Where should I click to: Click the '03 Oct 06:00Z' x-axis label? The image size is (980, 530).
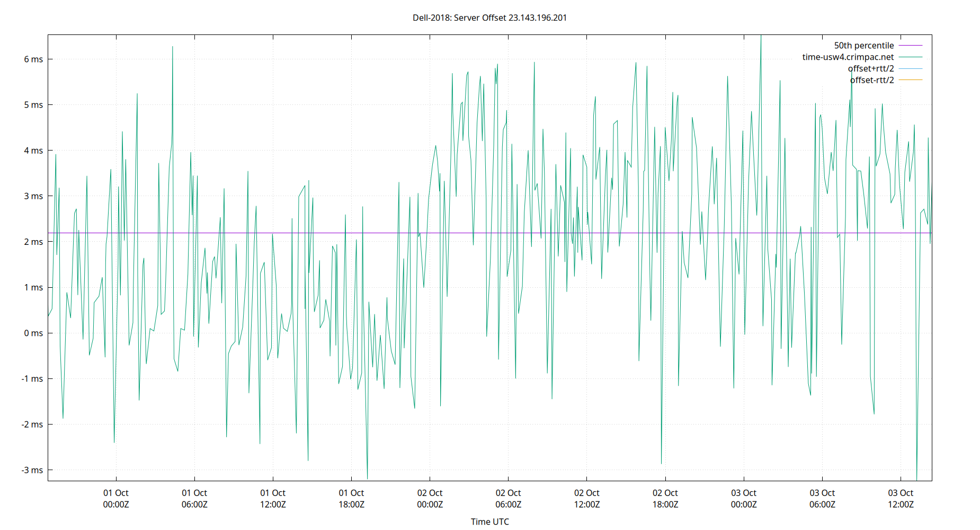[822, 499]
